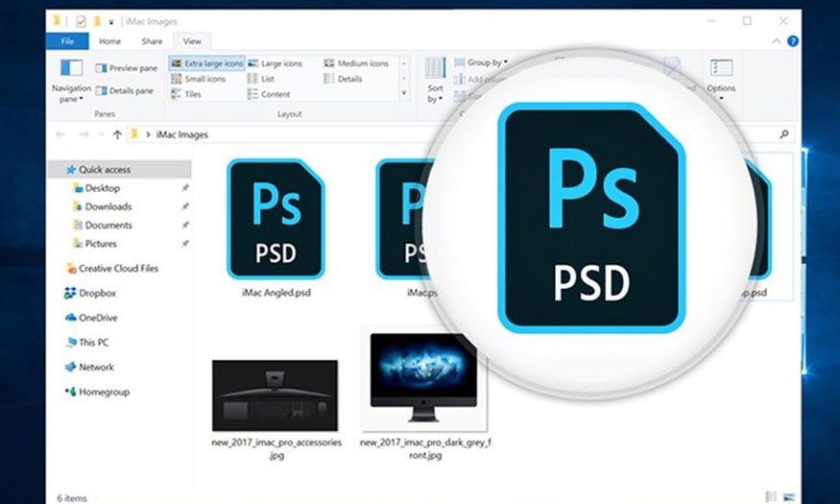Viewport: 840px width, 504px height.
Task: Click the Navigation pane icon in ribbon
Action: (71, 69)
